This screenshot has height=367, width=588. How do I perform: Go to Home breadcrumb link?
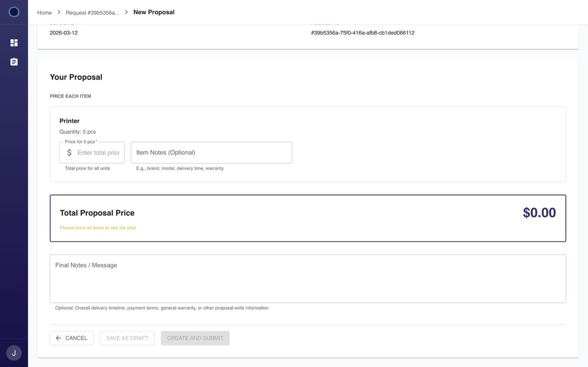(x=45, y=13)
